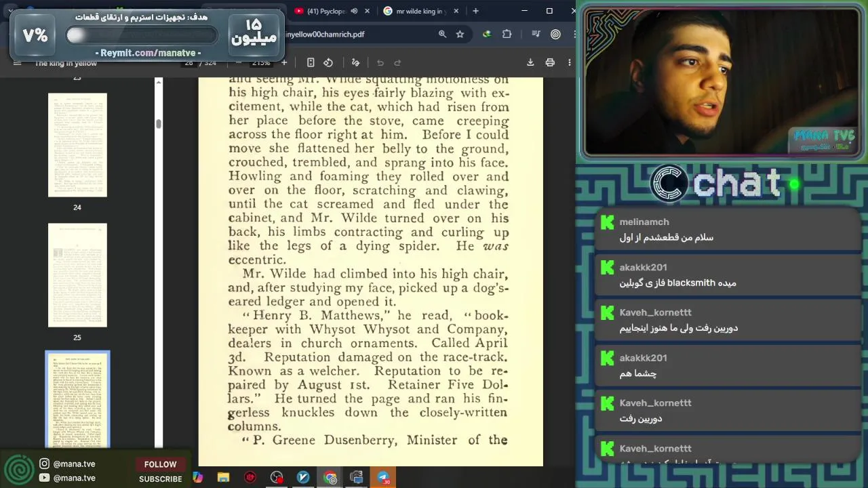The image size is (868, 488).
Task: Open the media controls icon
Action: point(536,34)
